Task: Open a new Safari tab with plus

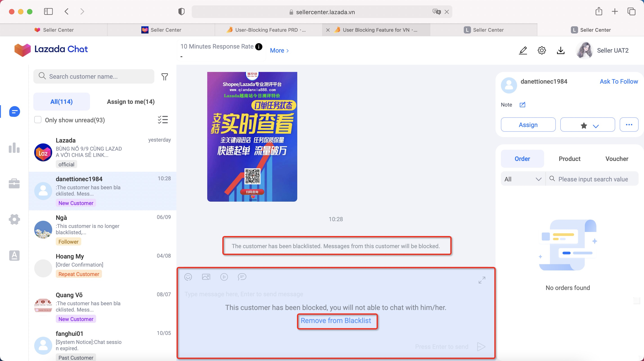Action: click(x=615, y=11)
